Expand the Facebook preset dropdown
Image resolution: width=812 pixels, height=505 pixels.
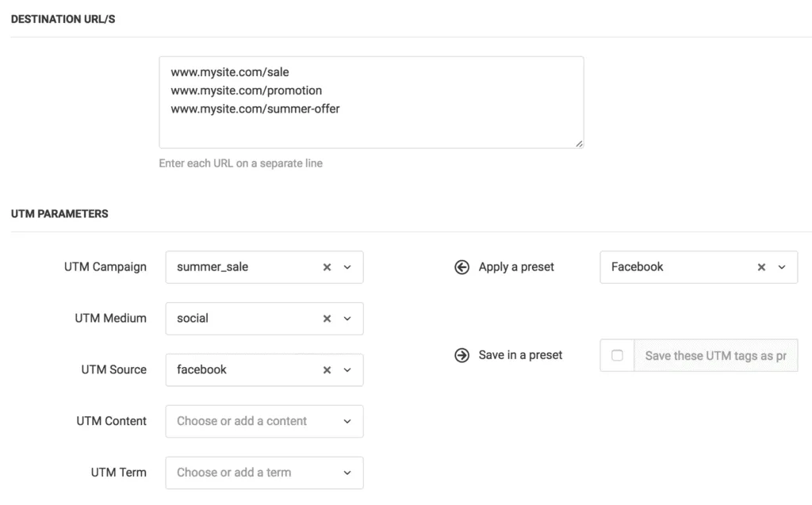click(x=782, y=267)
